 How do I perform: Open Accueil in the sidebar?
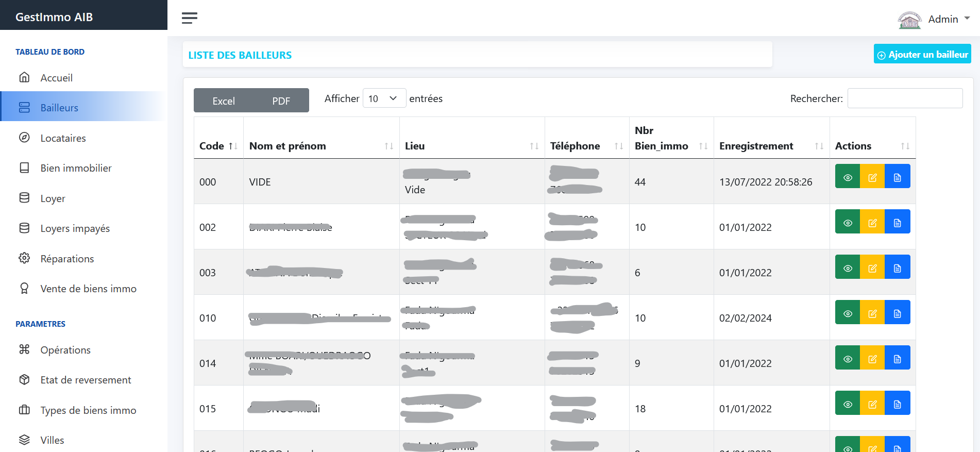click(x=83, y=78)
